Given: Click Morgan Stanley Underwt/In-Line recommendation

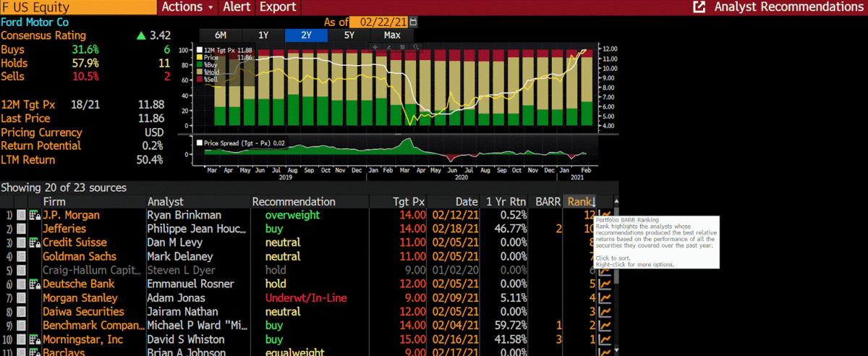Looking at the screenshot, I should pos(307,298).
